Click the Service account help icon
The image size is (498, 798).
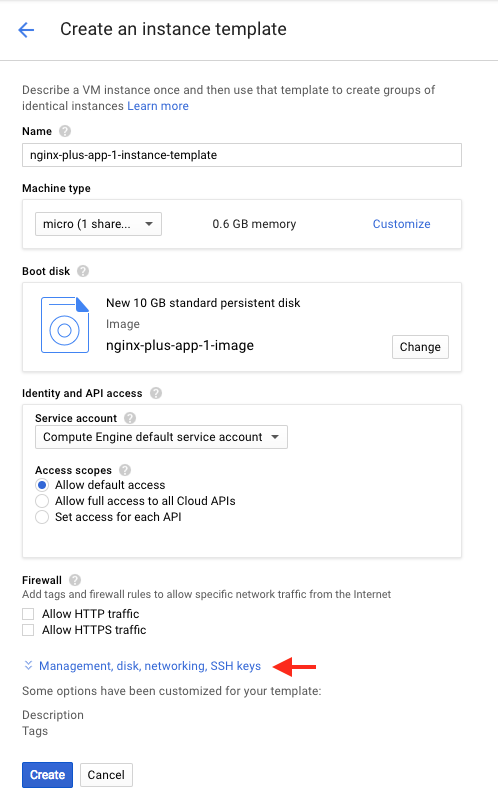tap(130, 418)
